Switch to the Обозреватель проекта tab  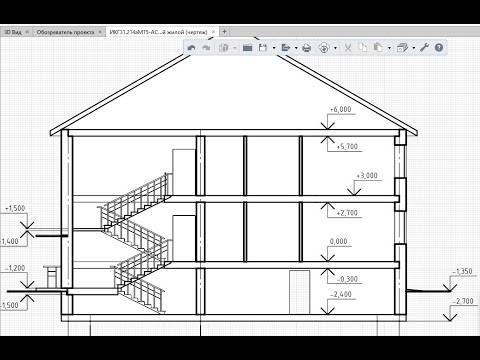(x=65, y=32)
